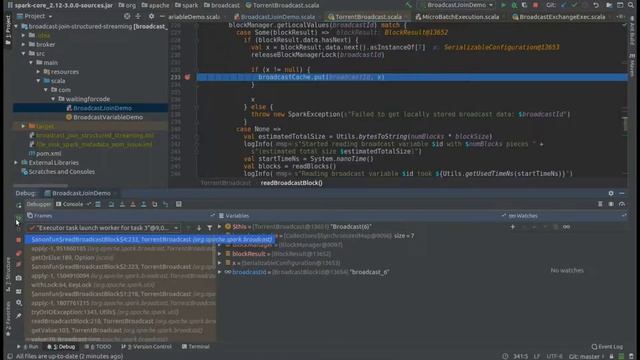Screen dimensions: 640x360
Task: Click the Resume Program icon in the debug sidebar
Action: tap(18, 219)
